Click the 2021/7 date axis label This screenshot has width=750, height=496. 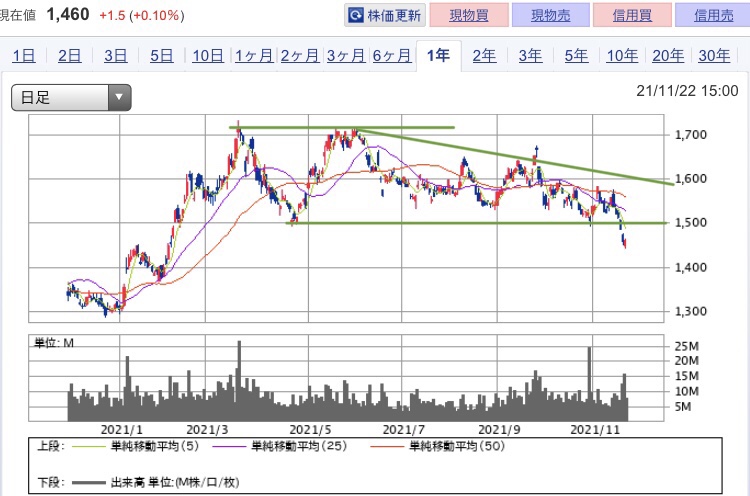pos(404,430)
